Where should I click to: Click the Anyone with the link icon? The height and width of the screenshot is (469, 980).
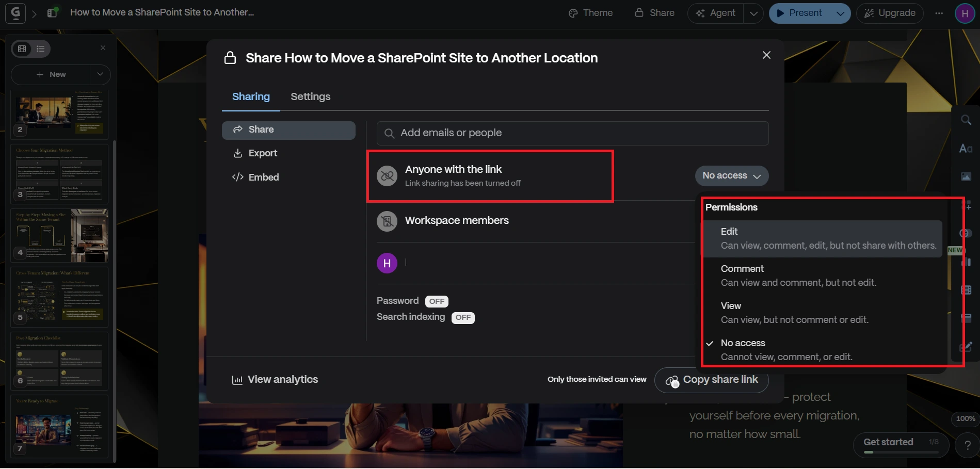(x=387, y=176)
